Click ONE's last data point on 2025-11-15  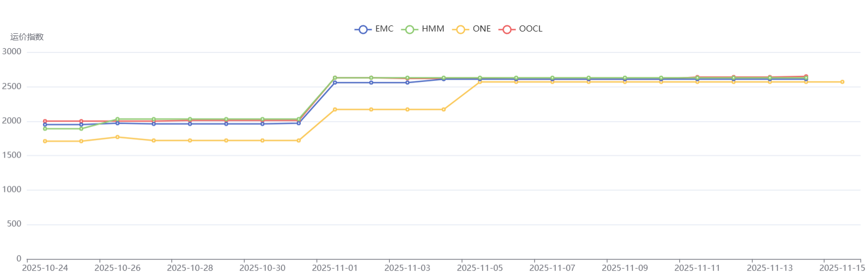coord(842,82)
